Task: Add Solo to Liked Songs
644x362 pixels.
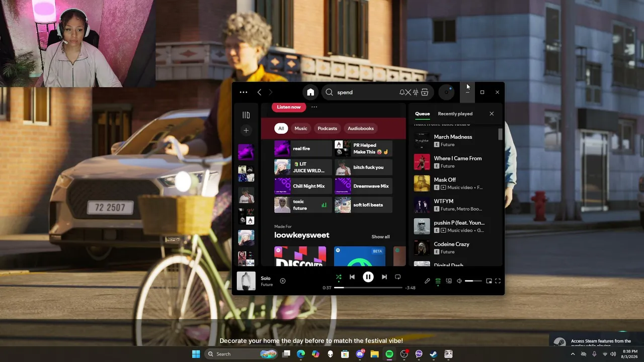Action: point(283,281)
